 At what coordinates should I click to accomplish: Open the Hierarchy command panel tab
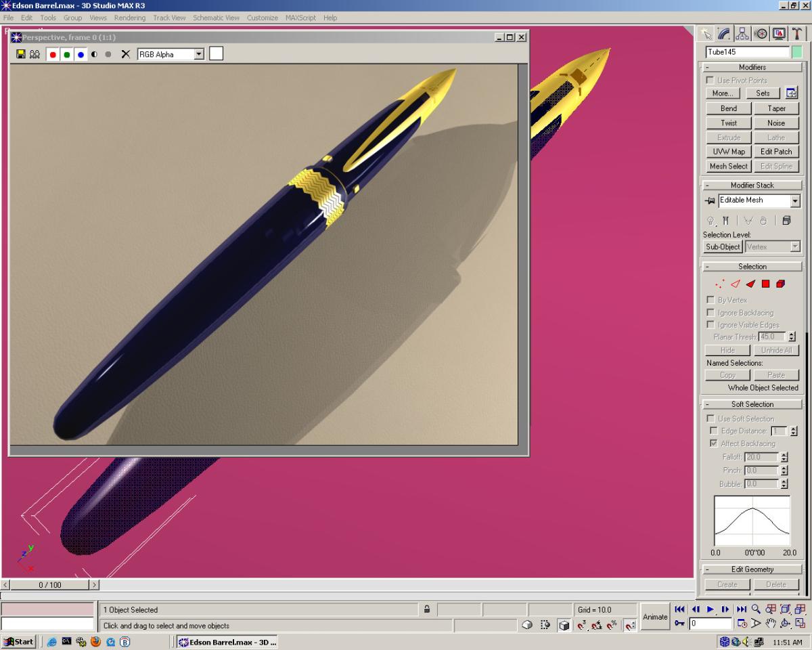click(x=742, y=34)
